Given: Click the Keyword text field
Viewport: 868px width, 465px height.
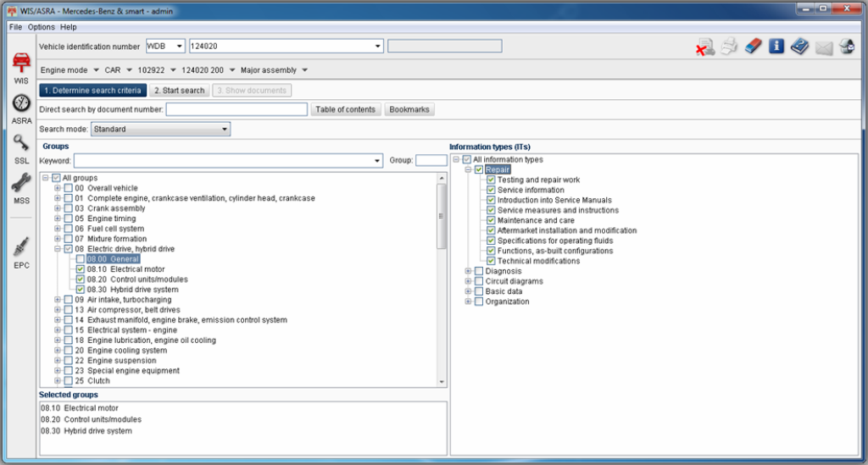Looking at the screenshot, I should coord(223,161).
